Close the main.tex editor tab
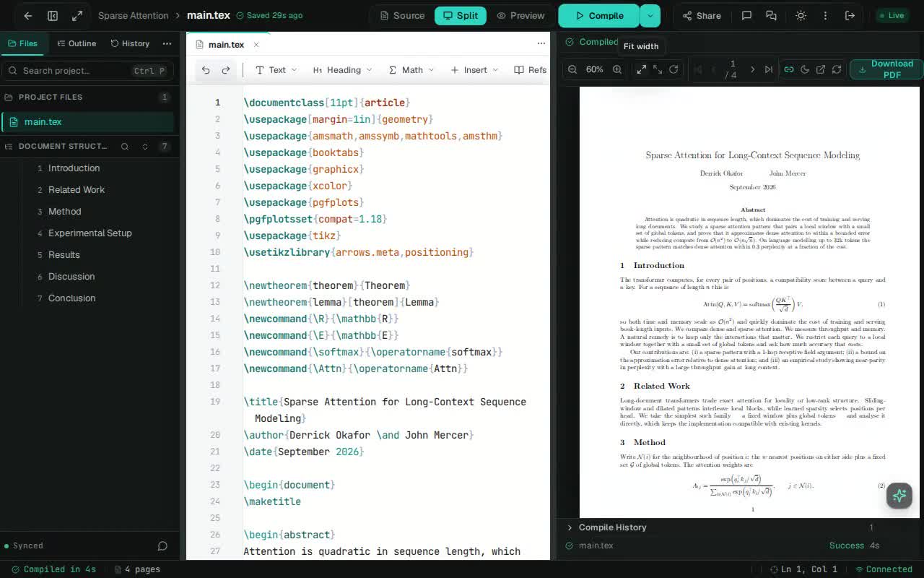 (x=256, y=45)
